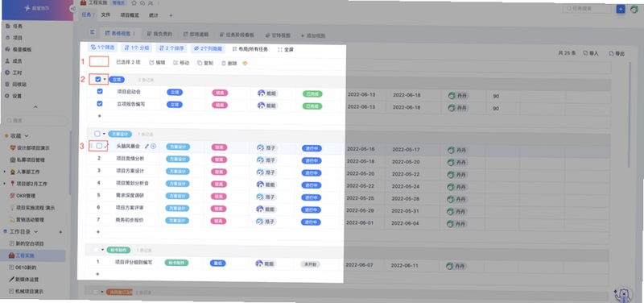
Task: Collapse the 收藏 favorites section
Action: [x=27, y=135]
